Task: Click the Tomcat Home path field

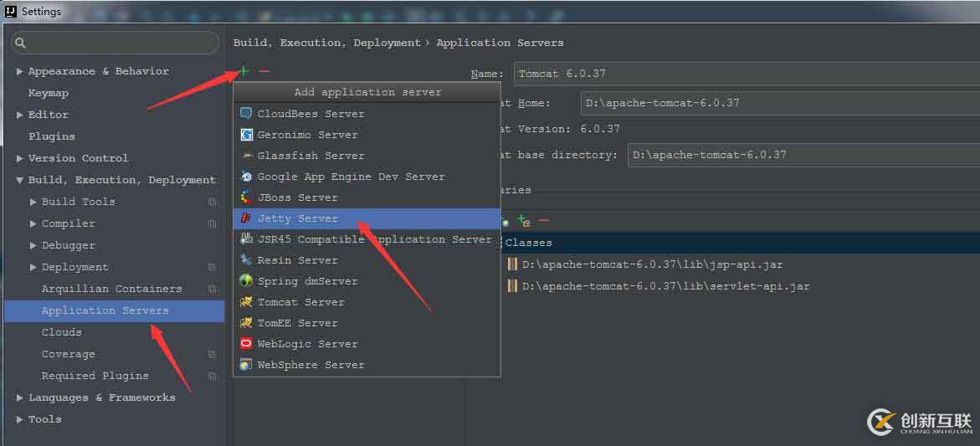Action: click(780, 103)
